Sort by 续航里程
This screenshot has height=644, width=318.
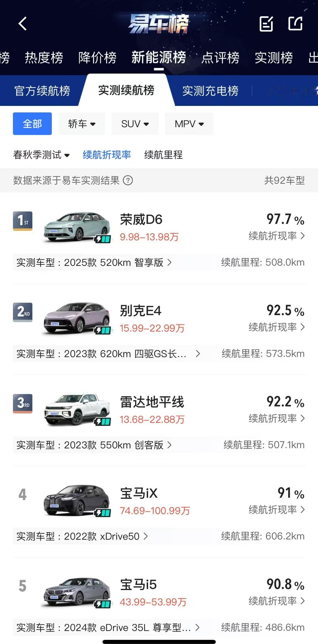(x=163, y=155)
